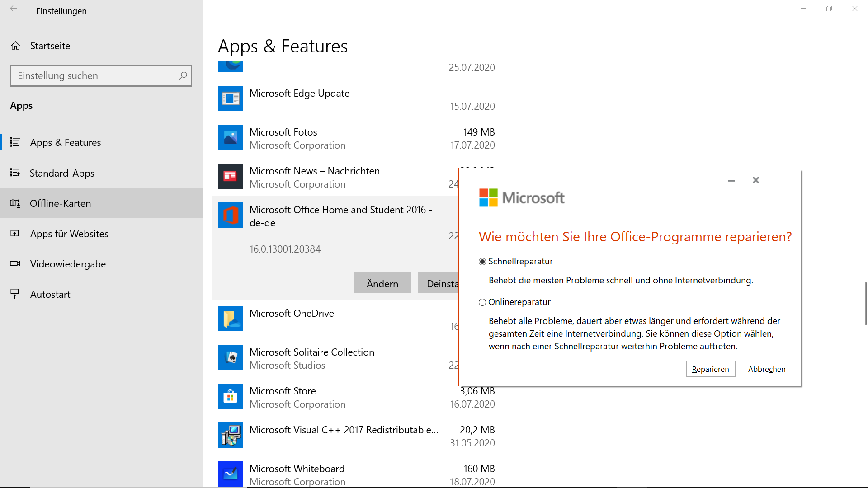Open the Apps für Websites menu item
The height and width of the screenshot is (488, 868).
pyautogui.click(x=101, y=233)
